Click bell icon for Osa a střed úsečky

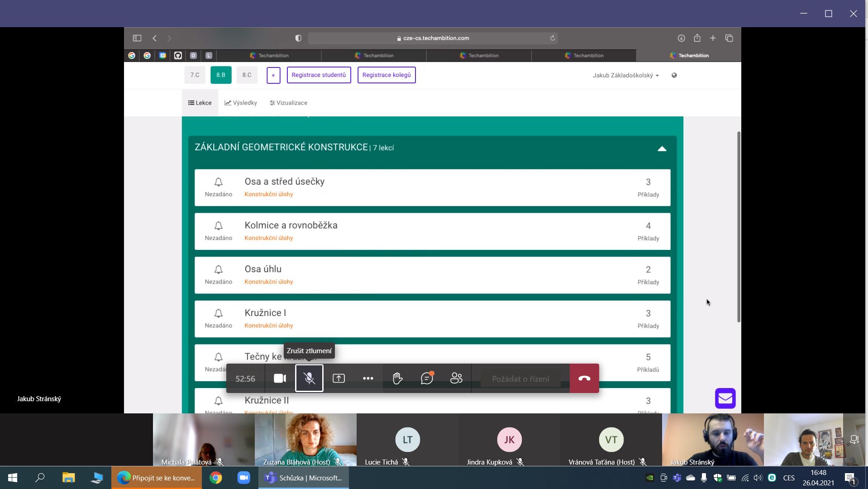218,182
